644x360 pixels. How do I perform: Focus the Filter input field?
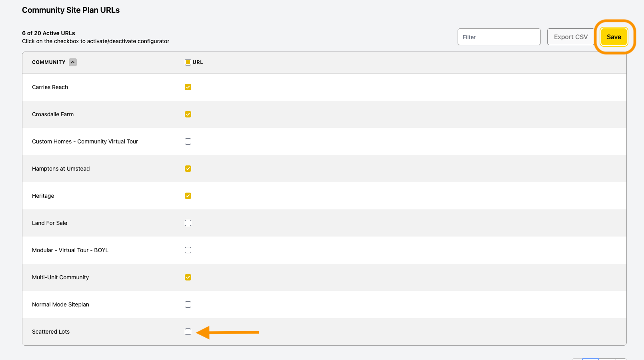click(x=499, y=37)
